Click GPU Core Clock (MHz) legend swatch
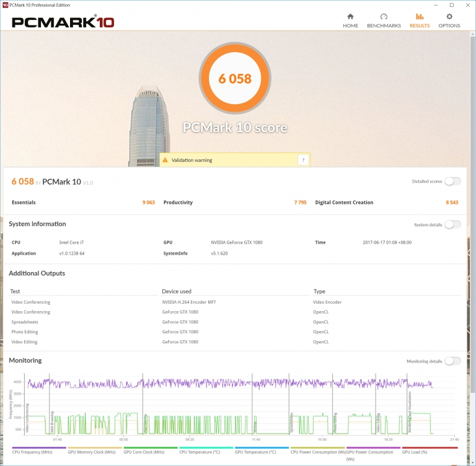Screen dimensions: 476x466 point(151,447)
